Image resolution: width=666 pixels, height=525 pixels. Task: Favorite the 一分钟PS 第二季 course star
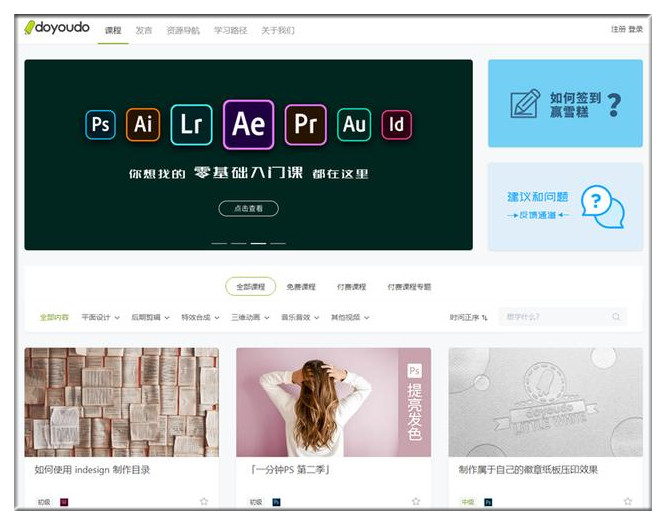point(416,501)
